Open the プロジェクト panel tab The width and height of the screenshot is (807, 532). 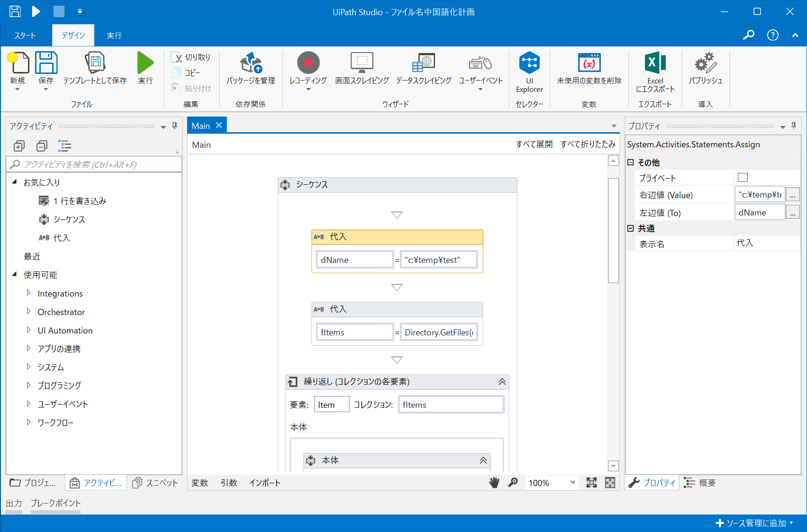pos(33,483)
